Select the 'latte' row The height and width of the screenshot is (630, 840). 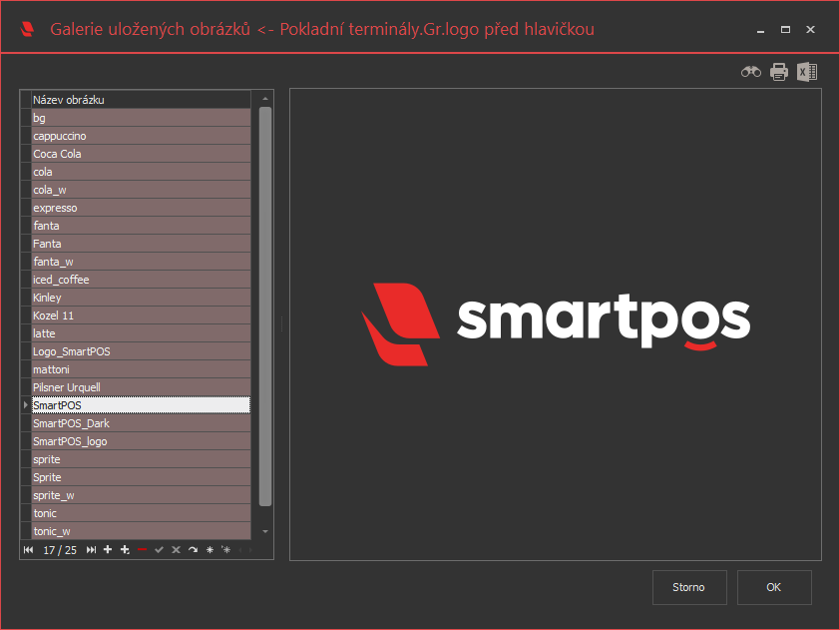coord(141,333)
